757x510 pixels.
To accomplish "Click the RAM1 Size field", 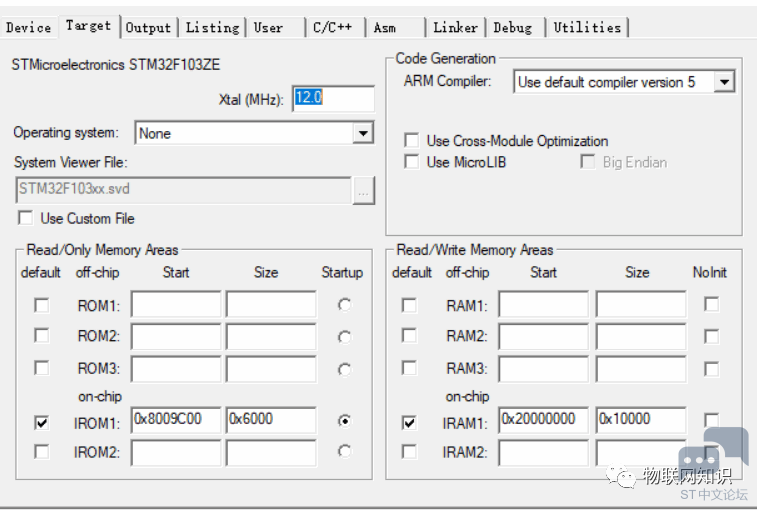I will [x=641, y=304].
